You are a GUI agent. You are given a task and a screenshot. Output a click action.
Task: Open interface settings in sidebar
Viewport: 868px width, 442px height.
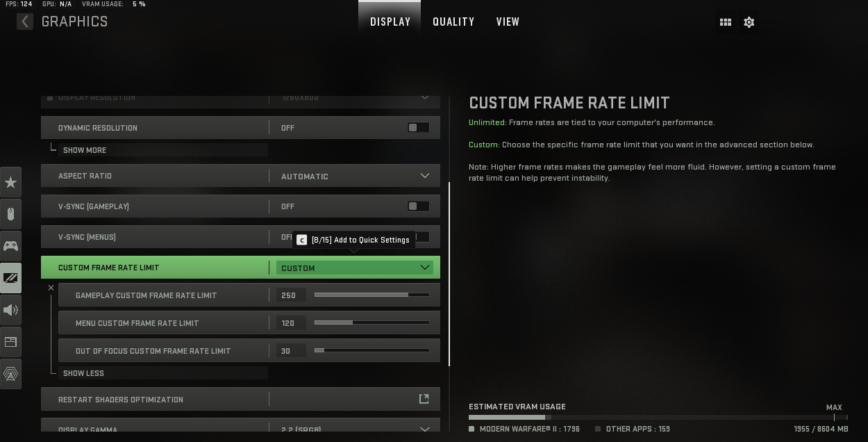point(10,342)
